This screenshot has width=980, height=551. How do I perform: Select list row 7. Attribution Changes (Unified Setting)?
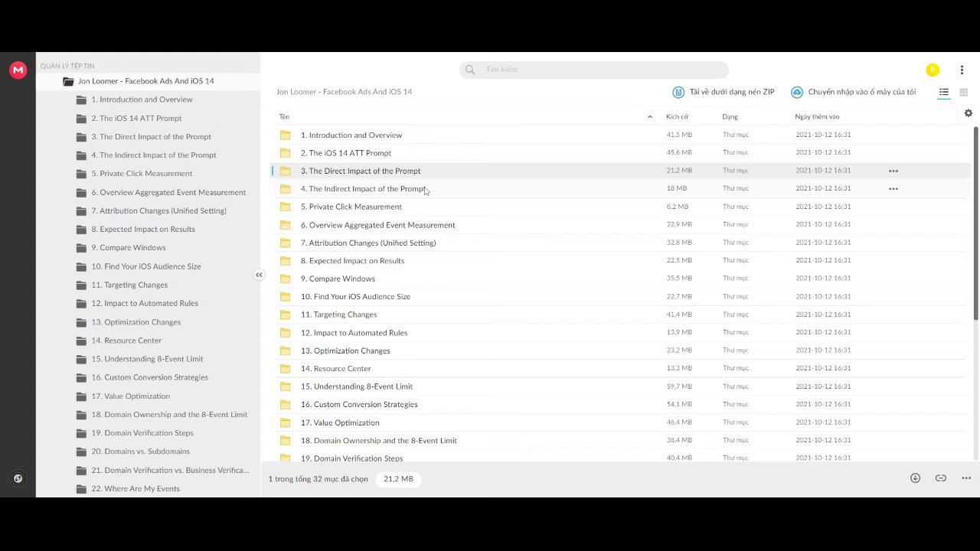[620, 243]
